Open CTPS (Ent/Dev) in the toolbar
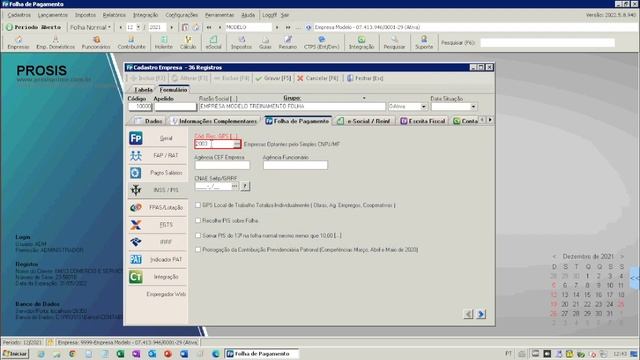The width and height of the screenshot is (640, 360). coord(322,42)
